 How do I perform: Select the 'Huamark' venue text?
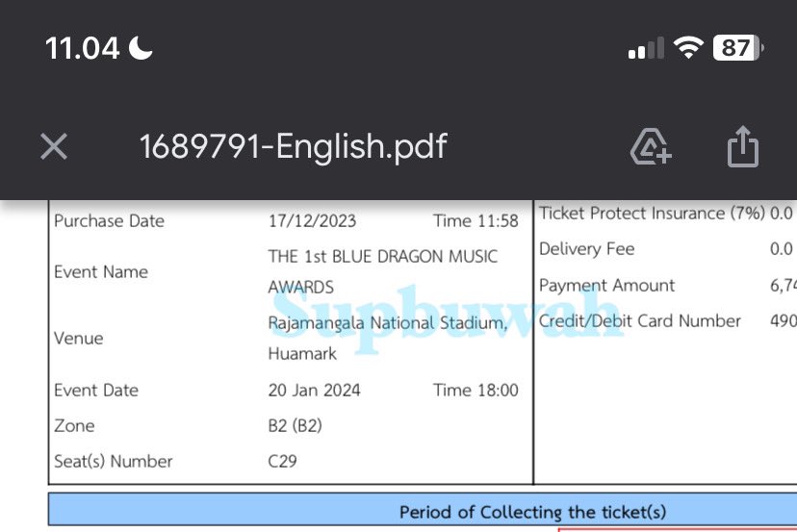click(302, 354)
